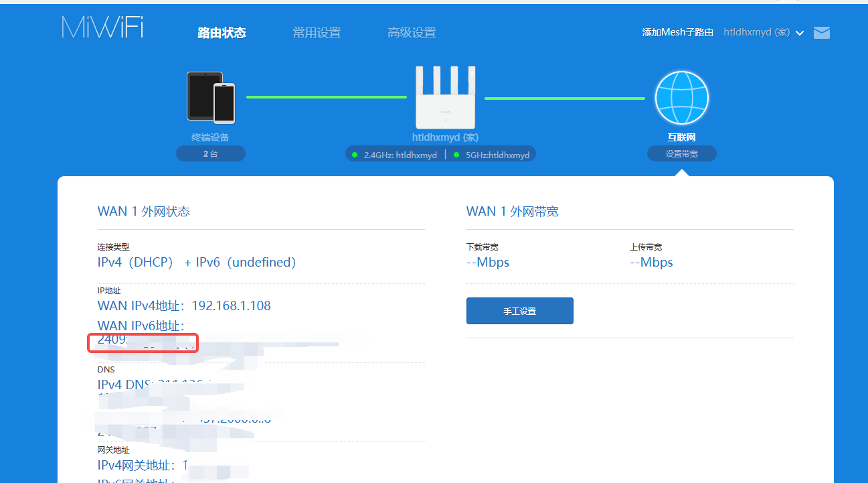Go to the 高级设置 tab
Image resolution: width=868 pixels, height=483 pixels.
click(x=412, y=33)
